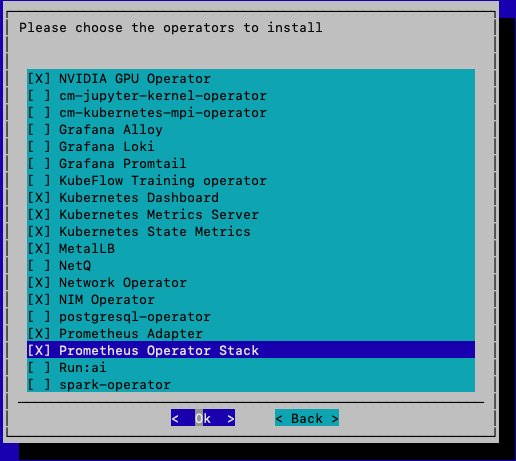The width and height of the screenshot is (516, 461).
Task: Click the 'KubeFlow Training operator' label text
Action: coord(163,181)
